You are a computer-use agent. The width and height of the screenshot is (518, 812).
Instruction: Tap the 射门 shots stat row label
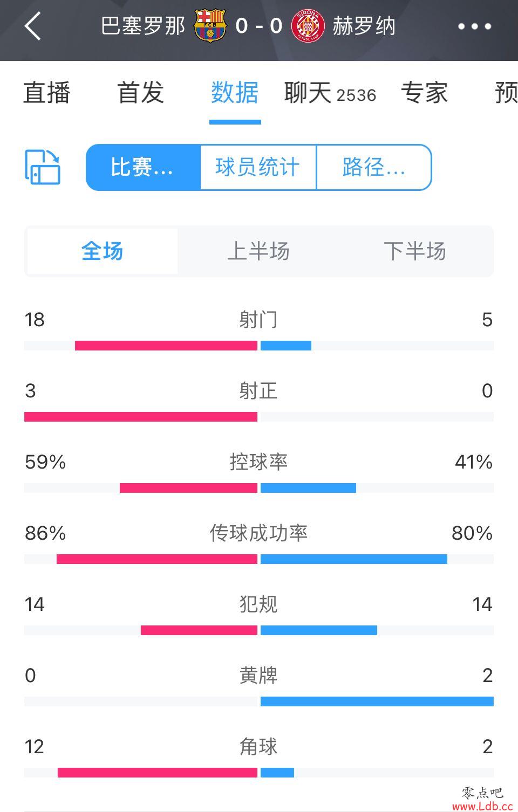click(258, 319)
